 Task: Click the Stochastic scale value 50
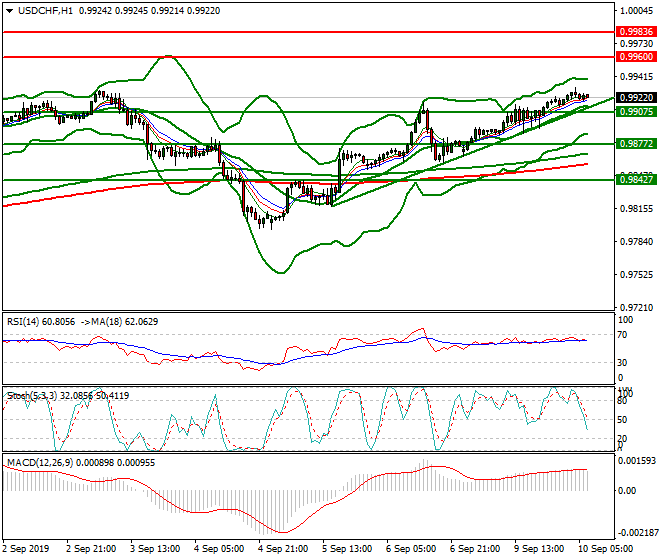[623, 420]
